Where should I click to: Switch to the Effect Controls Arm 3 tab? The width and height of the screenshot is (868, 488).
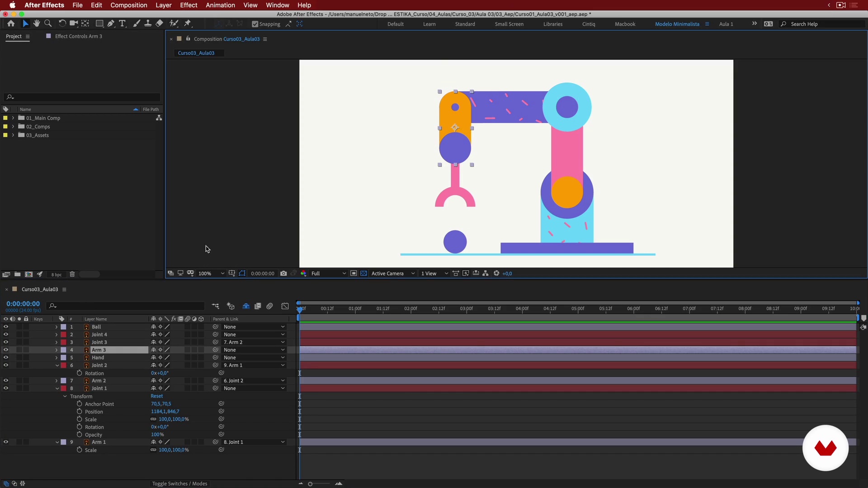coord(78,36)
